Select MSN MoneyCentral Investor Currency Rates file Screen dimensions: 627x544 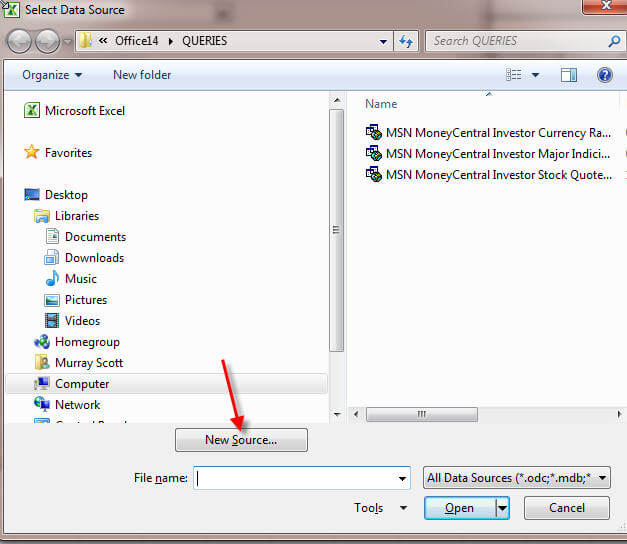pos(489,132)
